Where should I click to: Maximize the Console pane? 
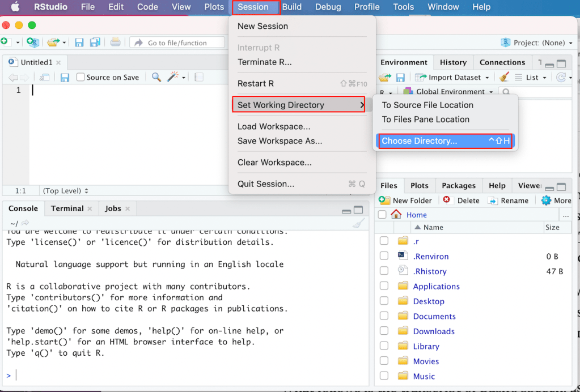(358, 210)
